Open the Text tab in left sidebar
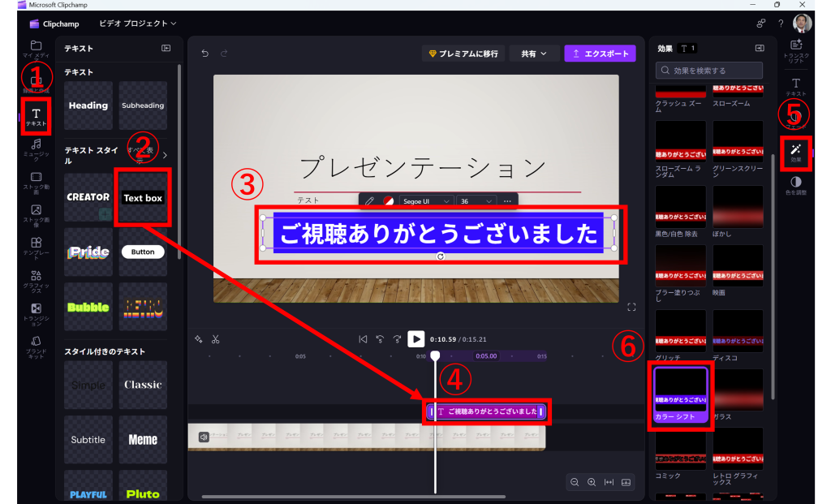This screenshot has width=831, height=504. click(x=36, y=117)
